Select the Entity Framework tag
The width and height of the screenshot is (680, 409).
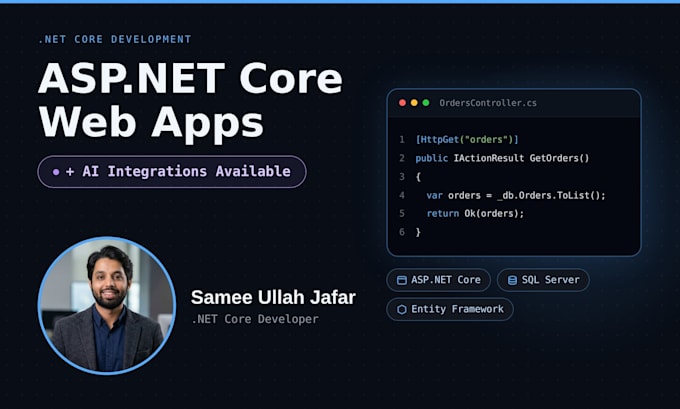click(450, 309)
